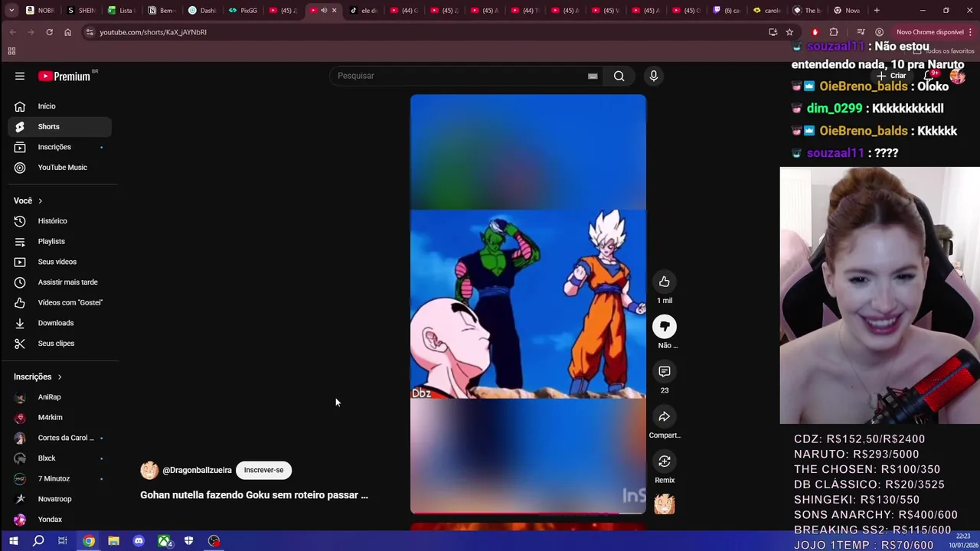Open the on-screen keyboard icon in search
The width and height of the screenshot is (980, 551).
tap(593, 76)
